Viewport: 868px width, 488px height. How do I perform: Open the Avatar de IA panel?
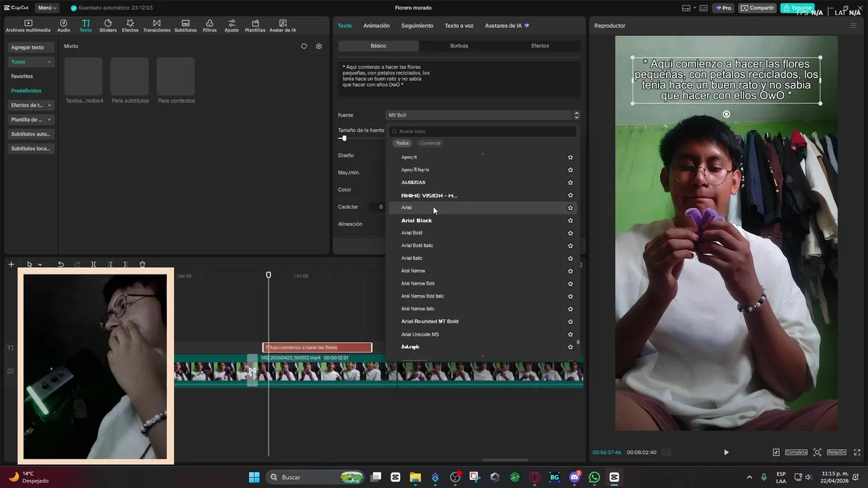pos(283,26)
